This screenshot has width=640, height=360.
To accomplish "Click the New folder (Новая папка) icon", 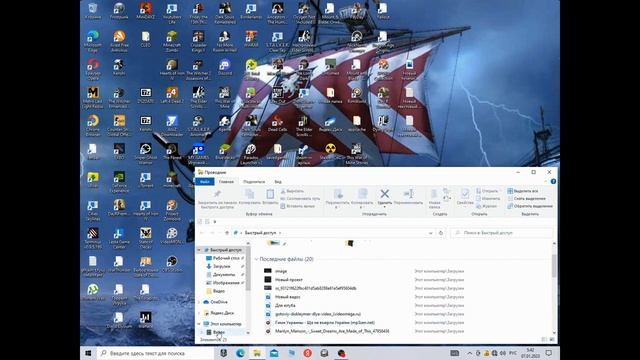I will pos(434,193).
